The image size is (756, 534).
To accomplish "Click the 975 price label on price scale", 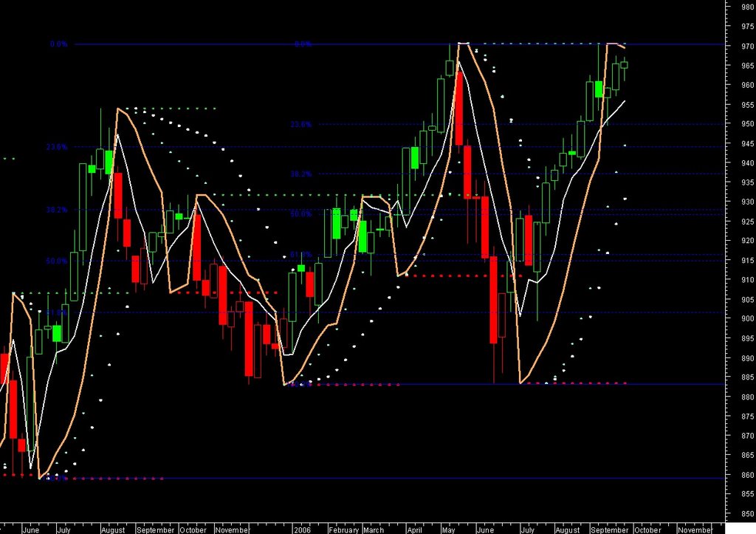I will (747, 27).
